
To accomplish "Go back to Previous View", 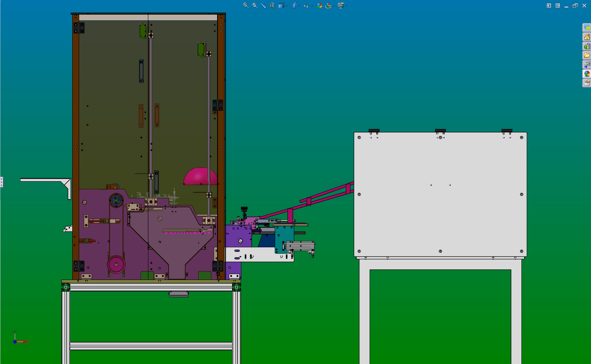I will tap(263, 5).
